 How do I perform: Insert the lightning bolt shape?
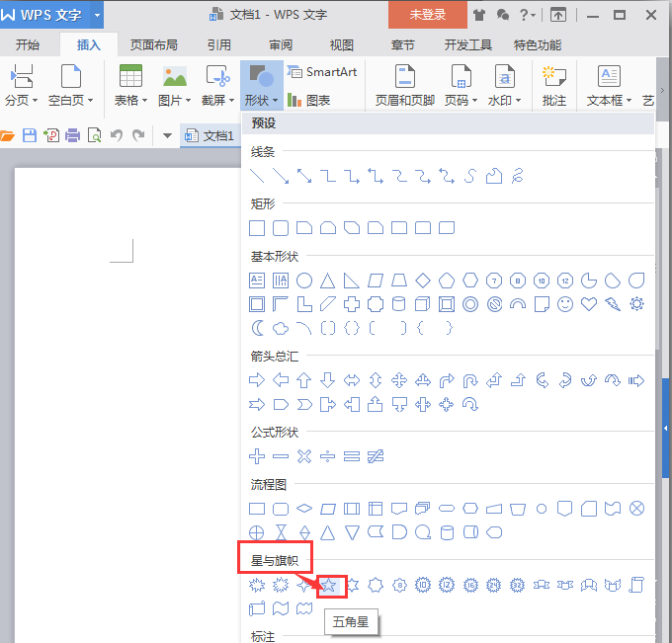point(613,304)
